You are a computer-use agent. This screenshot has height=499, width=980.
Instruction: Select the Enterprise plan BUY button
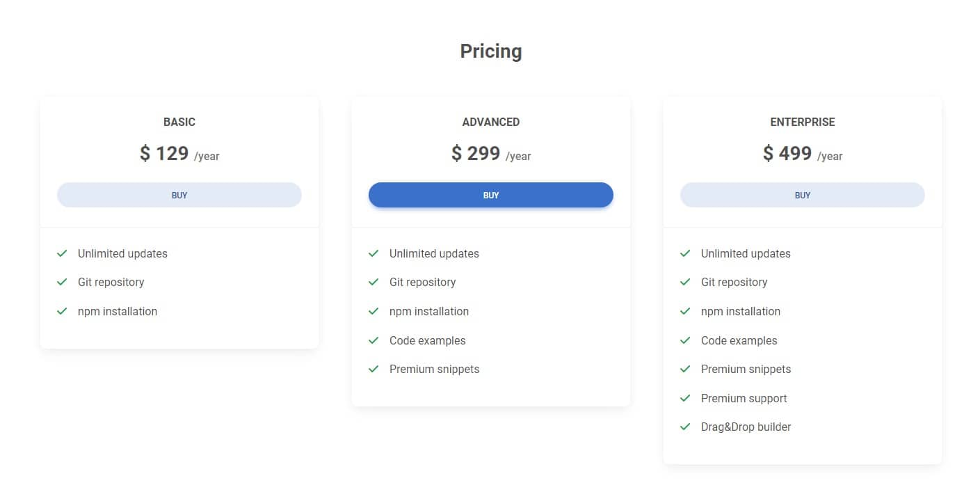pyautogui.click(x=802, y=195)
